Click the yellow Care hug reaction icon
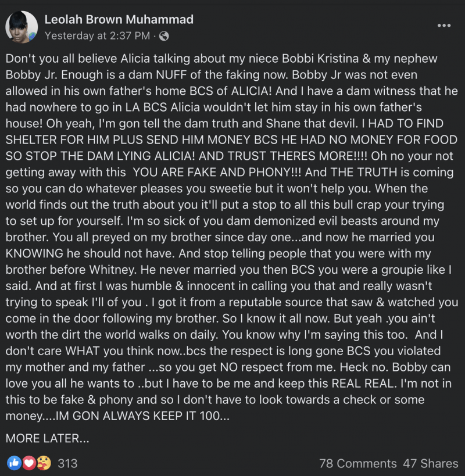 click(x=44, y=463)
